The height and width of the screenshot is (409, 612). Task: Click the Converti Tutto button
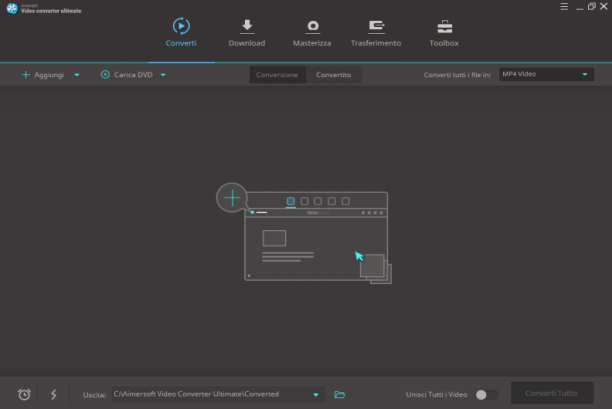pos(552,393)
